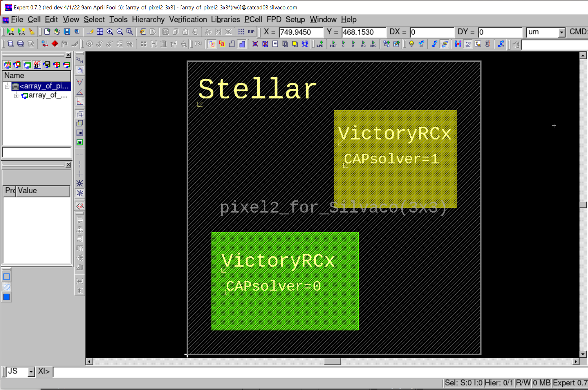Click the light bulb highlight icon
This screenshot has height=390, width=588.
tap(411, 44)
